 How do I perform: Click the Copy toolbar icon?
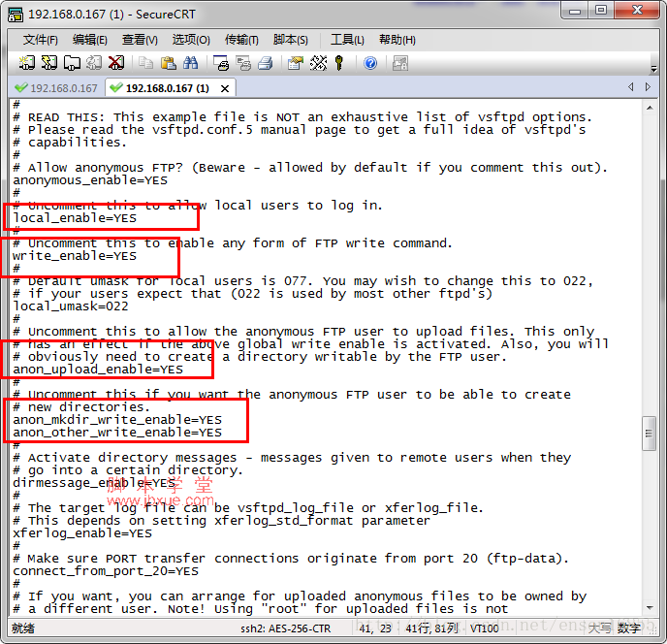(x=146, y=63)
